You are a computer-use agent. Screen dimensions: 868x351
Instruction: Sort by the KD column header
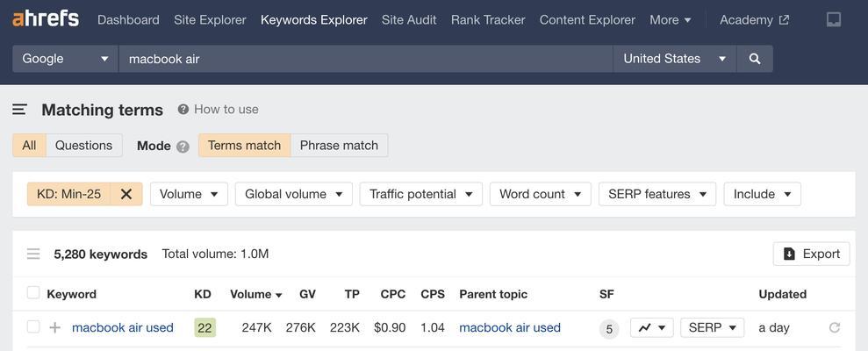(x=203, y=295)
